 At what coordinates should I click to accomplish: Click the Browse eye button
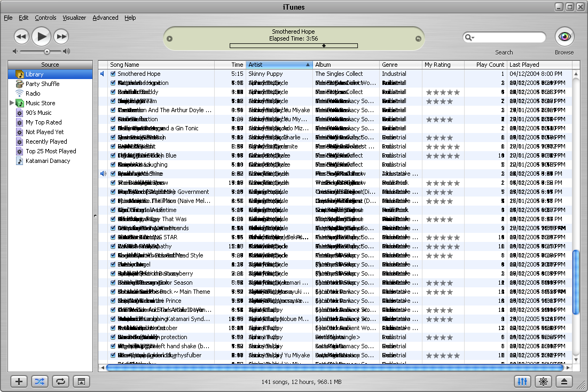tap(565, 37)
